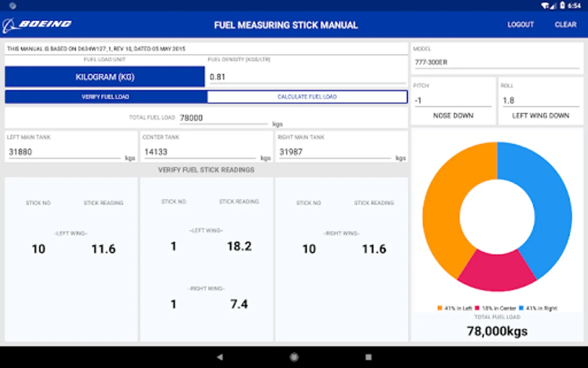Click the VERIFY FUEL STICK READINGS heading
Screen dimensions: 588x368
206,170
